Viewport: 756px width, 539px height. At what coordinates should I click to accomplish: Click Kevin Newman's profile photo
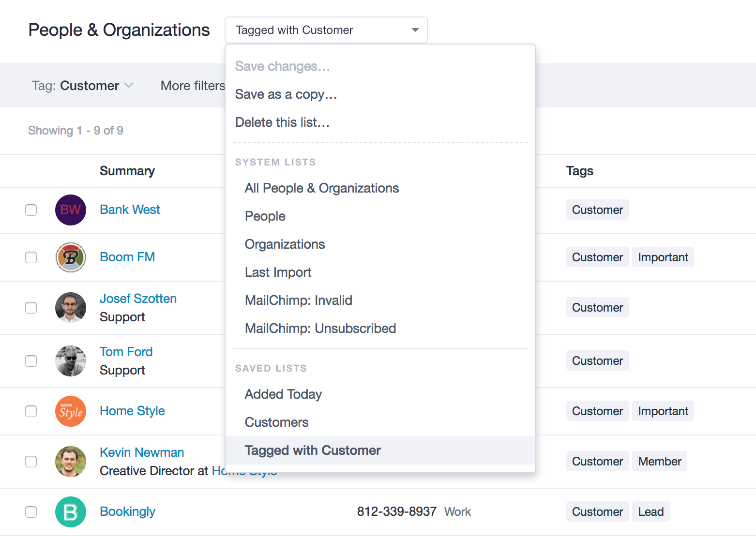[x=71, y=462]
